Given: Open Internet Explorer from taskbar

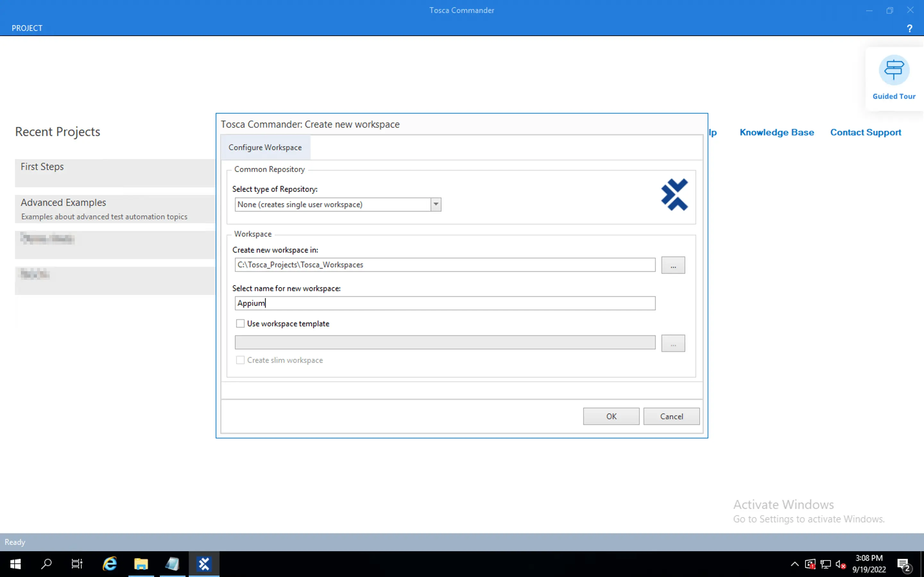Looking at the screenshot, I should coord(110,564).
